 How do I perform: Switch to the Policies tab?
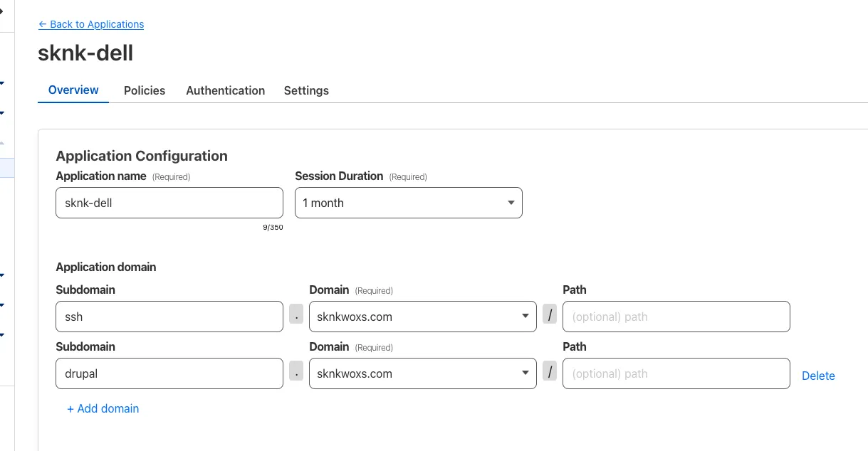144,90
